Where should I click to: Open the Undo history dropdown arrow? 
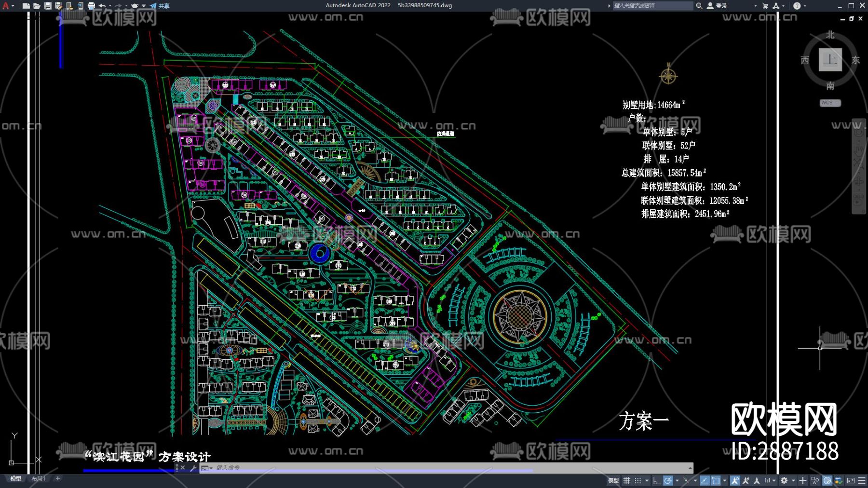110,6
